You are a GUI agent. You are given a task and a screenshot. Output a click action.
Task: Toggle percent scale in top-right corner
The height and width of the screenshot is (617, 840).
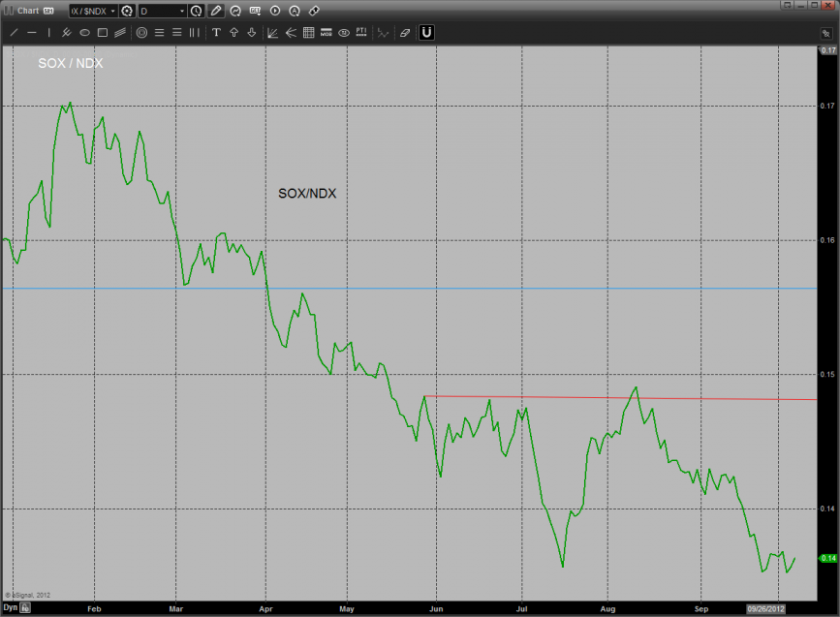(825, 33)
